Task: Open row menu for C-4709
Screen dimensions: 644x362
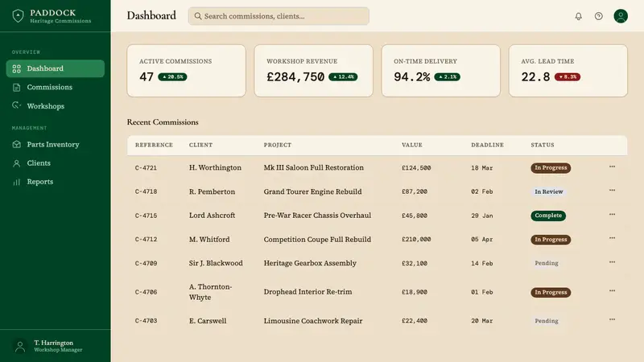Action: click(612, 262)
